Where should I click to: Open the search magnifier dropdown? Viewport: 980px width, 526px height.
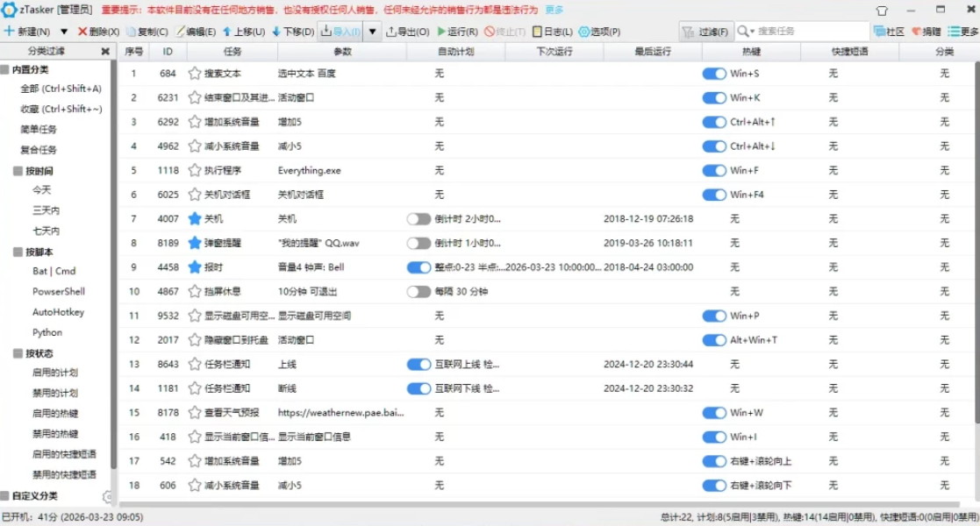746,32
